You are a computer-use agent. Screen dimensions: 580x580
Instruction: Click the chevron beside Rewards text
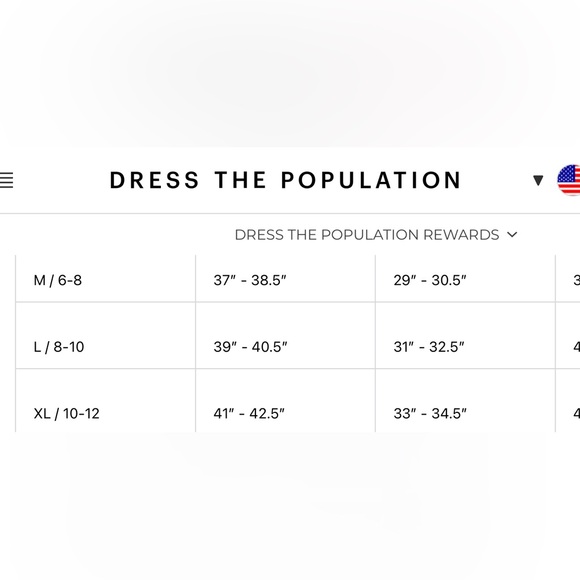pos(512,235)
